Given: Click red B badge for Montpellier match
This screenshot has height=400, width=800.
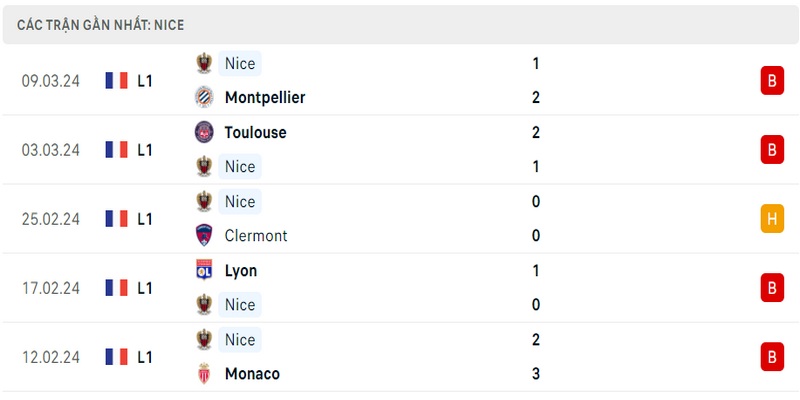Looking at the screenshot, I should pos(772,81).
